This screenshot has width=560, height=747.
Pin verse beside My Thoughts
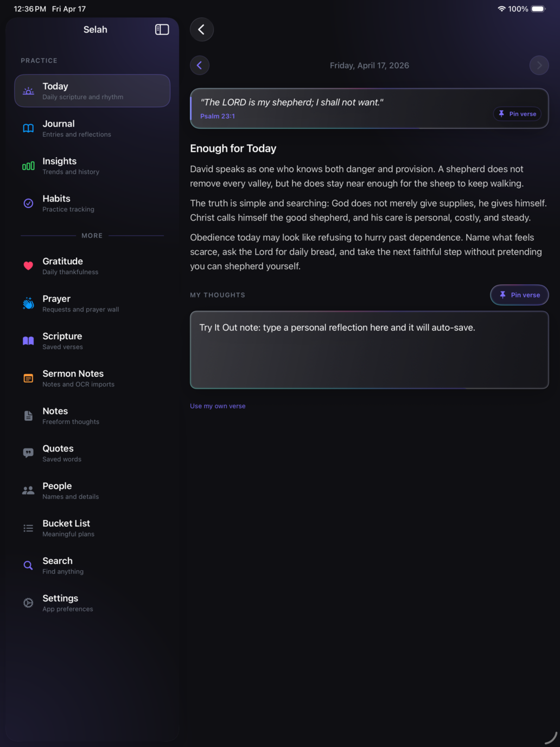pyautogui.click(x=519, y=295)
